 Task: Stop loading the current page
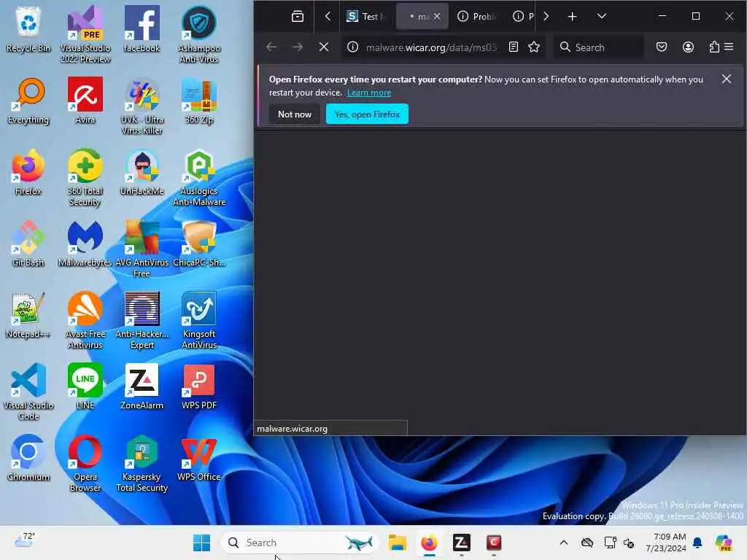tap(323, 47)
